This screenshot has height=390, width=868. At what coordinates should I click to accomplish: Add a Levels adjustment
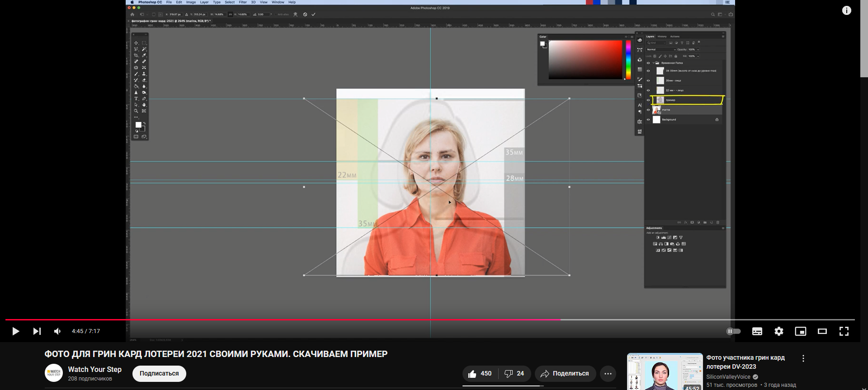pyautogui.click(x=664, y=237)
